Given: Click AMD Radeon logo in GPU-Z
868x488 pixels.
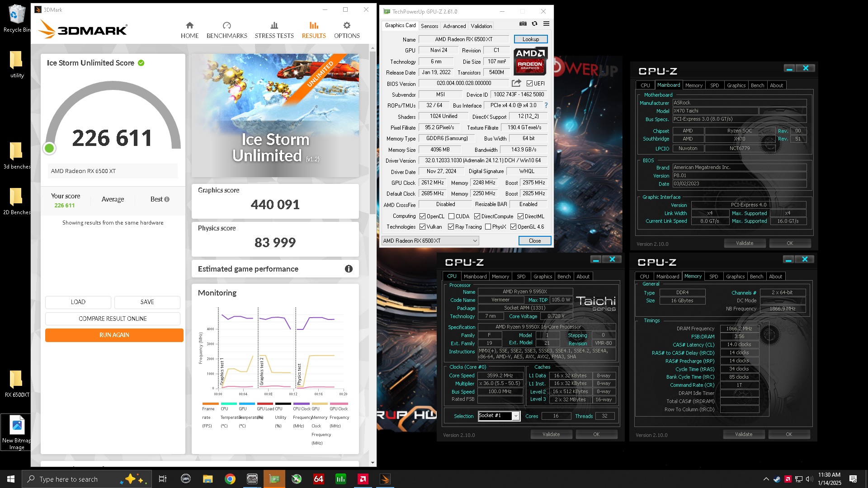Looking at the screenshot, I should [x=530, y=61].
